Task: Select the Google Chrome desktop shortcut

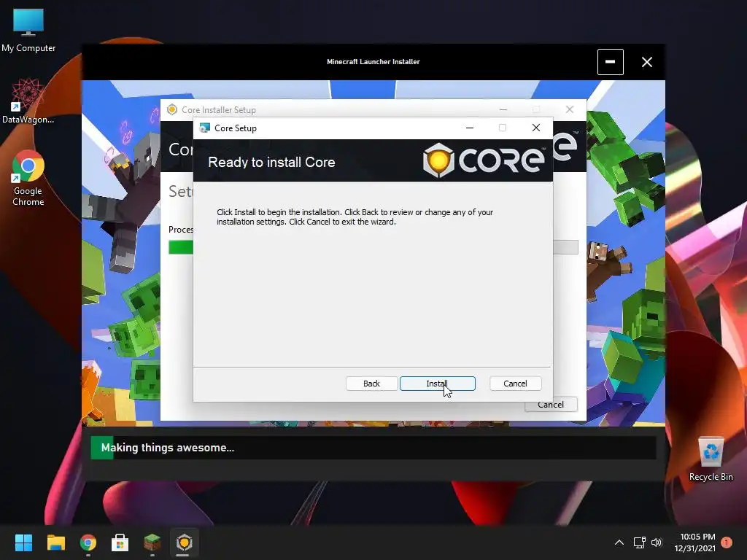Action: pos(28,179)
